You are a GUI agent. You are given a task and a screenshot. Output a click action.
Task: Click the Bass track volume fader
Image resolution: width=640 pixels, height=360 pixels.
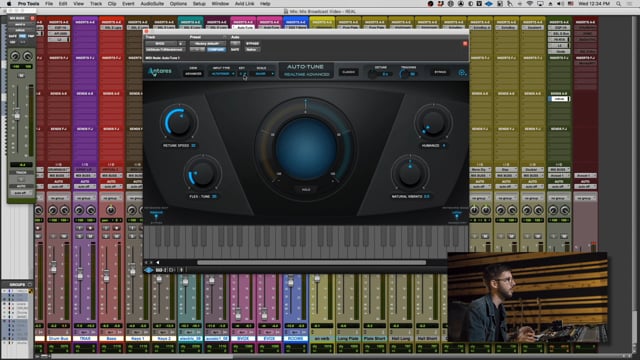pyautogui.click(x=107, y=277)
